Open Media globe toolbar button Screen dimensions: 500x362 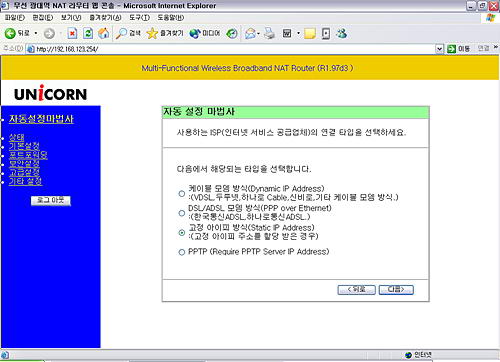click(x=205, y=33)
